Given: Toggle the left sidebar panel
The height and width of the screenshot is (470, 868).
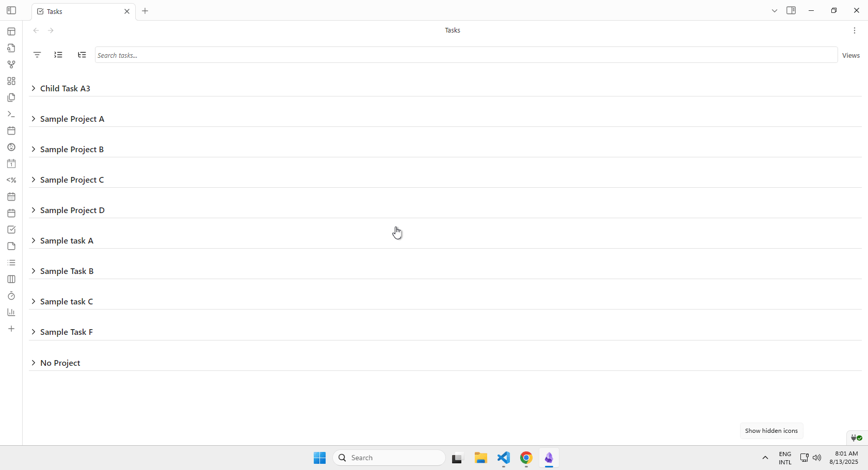Looking at the screenshot, I should pos(11,10).
